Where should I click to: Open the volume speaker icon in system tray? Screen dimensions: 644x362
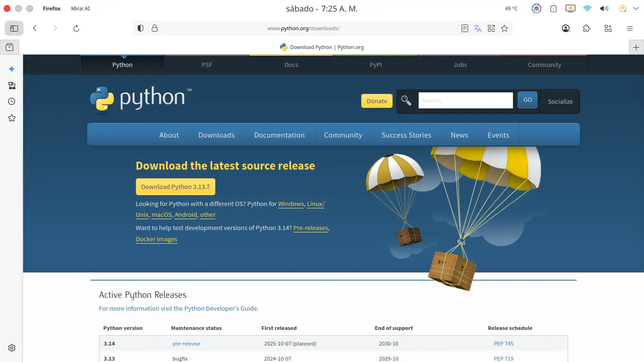(604, 8)
